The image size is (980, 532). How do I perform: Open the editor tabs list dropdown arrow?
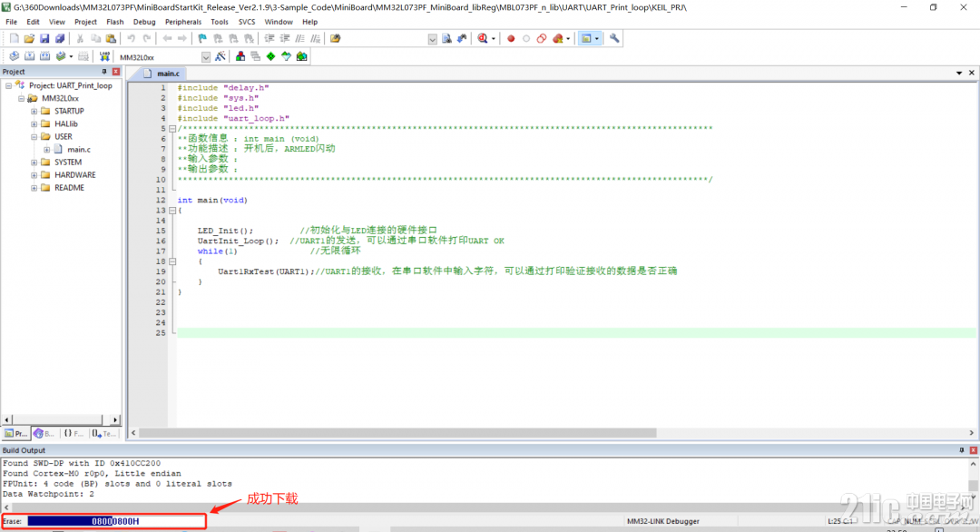[x=959, y=74]
